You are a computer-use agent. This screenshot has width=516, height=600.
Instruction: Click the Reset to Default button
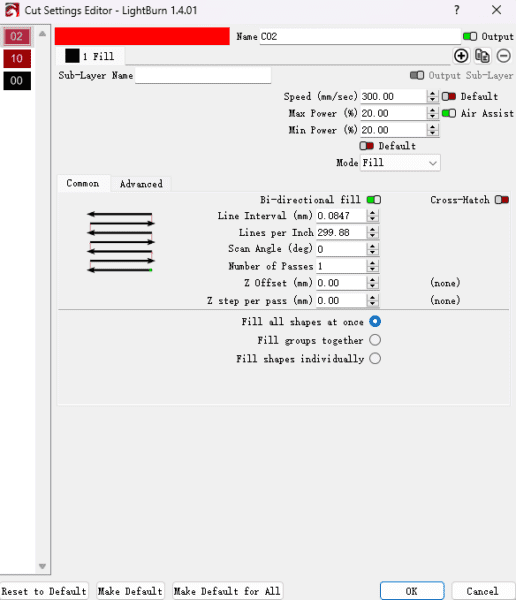click(x=44, y=591)
